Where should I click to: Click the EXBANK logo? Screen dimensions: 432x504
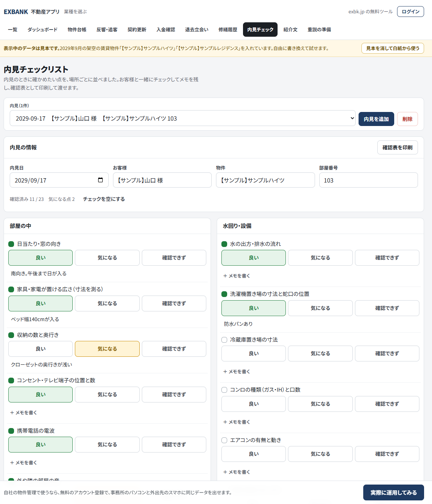coord(16,12)
